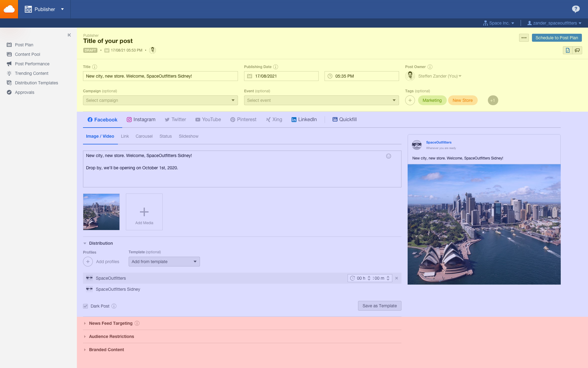The height and width of the screenshot is (368, 588).
Task: Select the Slideshow post type
Action: pyautogui.click(x=188, y=136)
